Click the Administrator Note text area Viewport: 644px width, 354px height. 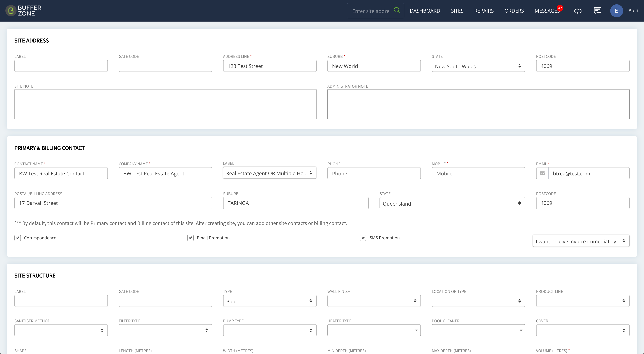tap(478, 104)
